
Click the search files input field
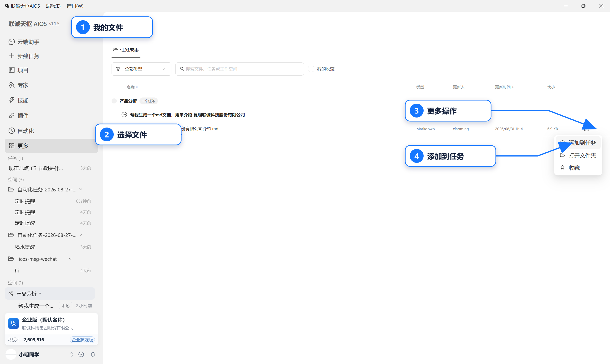[x=239, y=69]
